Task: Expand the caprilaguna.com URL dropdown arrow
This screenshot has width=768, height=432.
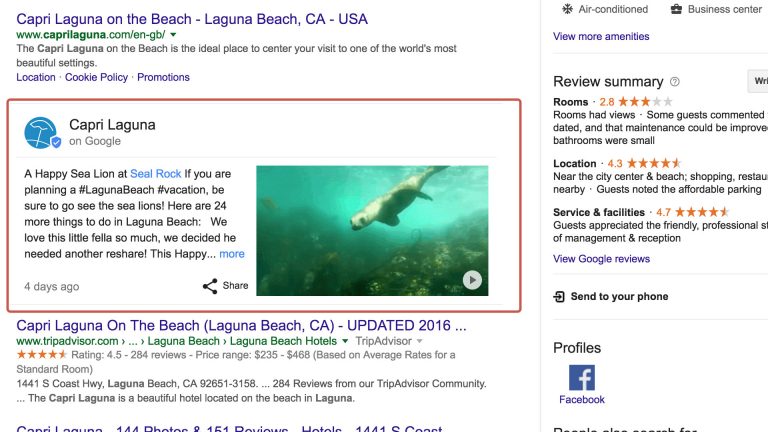Action: (173, 35)
